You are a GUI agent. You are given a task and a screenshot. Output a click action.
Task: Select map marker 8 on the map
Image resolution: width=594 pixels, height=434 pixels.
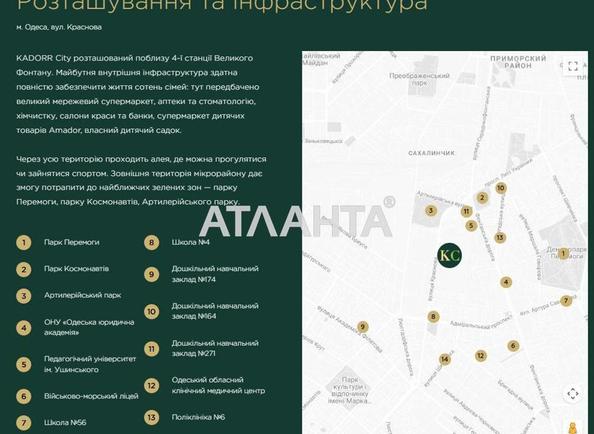pyautogui.click(x=433, y=317)
